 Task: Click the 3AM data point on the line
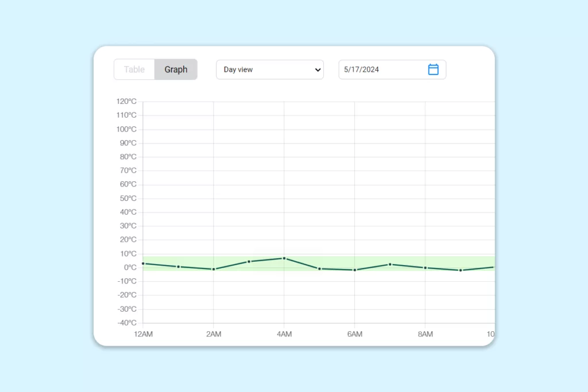click(x=249, y=262)
